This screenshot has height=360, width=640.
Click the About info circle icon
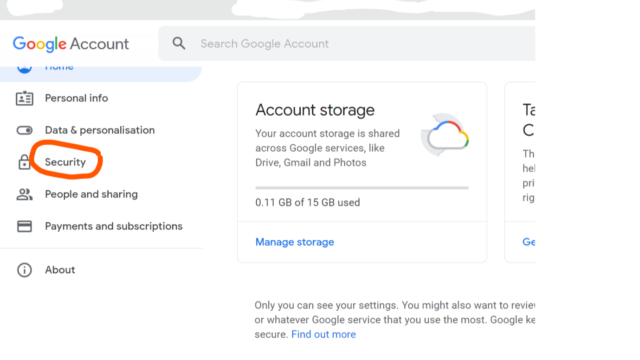[x=24, y=270]
